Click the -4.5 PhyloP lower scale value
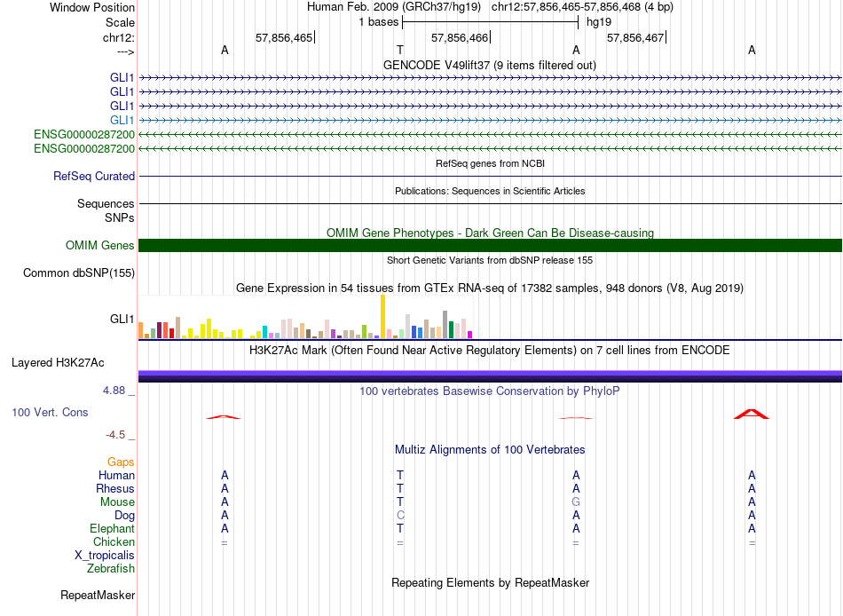Image resolution: width=843 pixels, height=616 pixels. pos(115,435)
